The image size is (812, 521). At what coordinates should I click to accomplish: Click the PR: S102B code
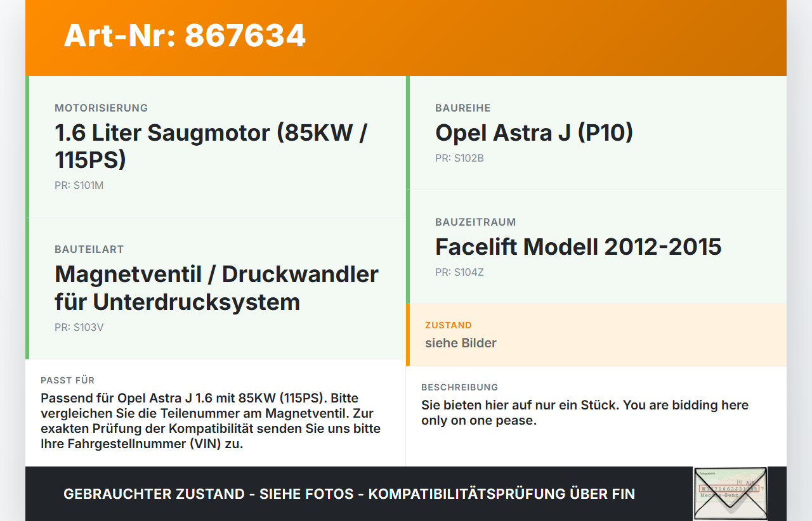tap(459, 158)
